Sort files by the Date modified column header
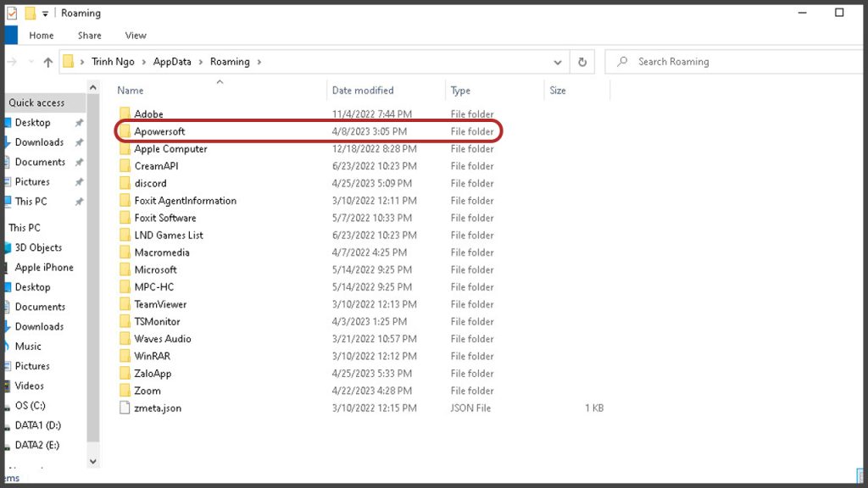The height and width of the screenshot is (488, 868). pyautogui.click(x=363, y=91)
